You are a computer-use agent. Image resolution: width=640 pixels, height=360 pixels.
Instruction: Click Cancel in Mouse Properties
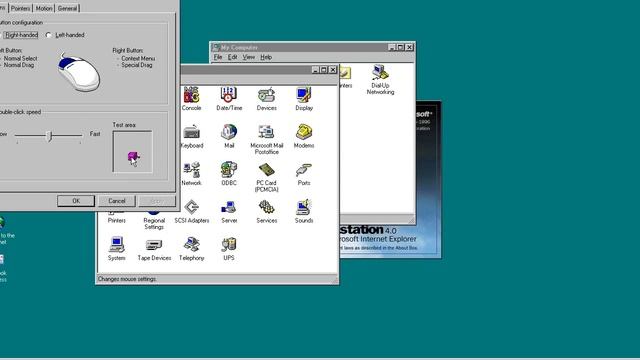click(x=117, y=201)
